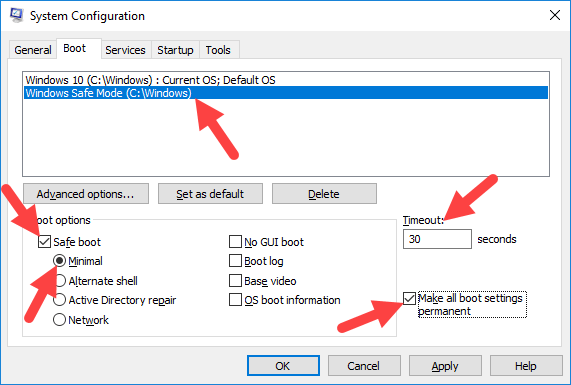Delete the selected boot entry

tap(324, 193)
